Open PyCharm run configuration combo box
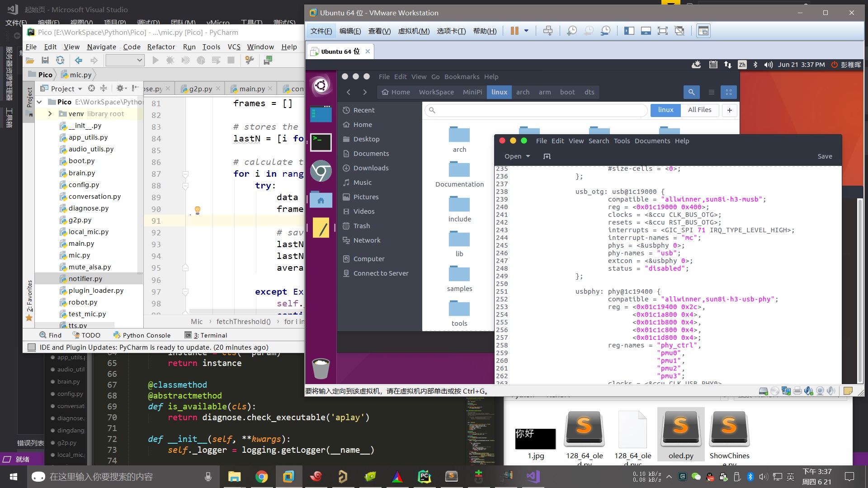The width and height of the screenshot is (868, 488). click(x=125, y=60)
